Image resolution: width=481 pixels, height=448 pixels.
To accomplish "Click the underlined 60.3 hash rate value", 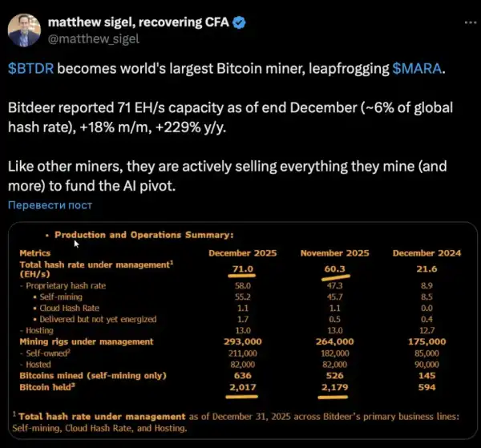I will 334,269.
